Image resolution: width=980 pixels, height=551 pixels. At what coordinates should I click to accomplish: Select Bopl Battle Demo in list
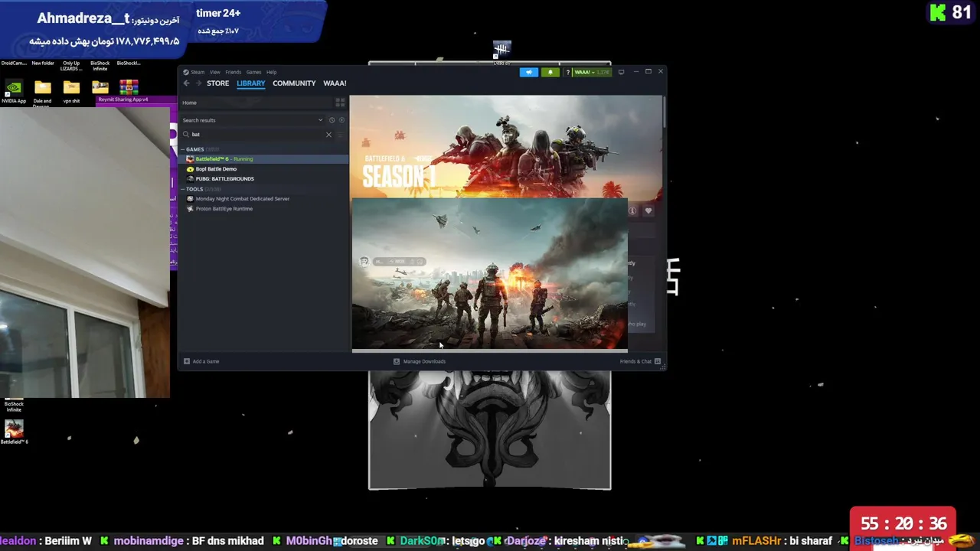[216, 169]
